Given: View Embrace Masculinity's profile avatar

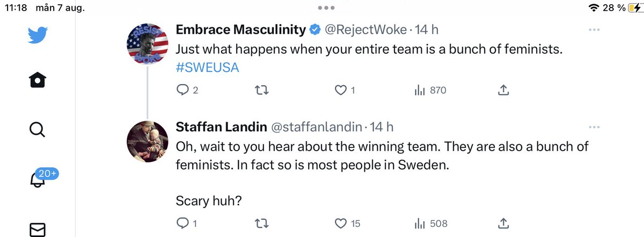Looking at the screenshot, I should click(147, 44).
